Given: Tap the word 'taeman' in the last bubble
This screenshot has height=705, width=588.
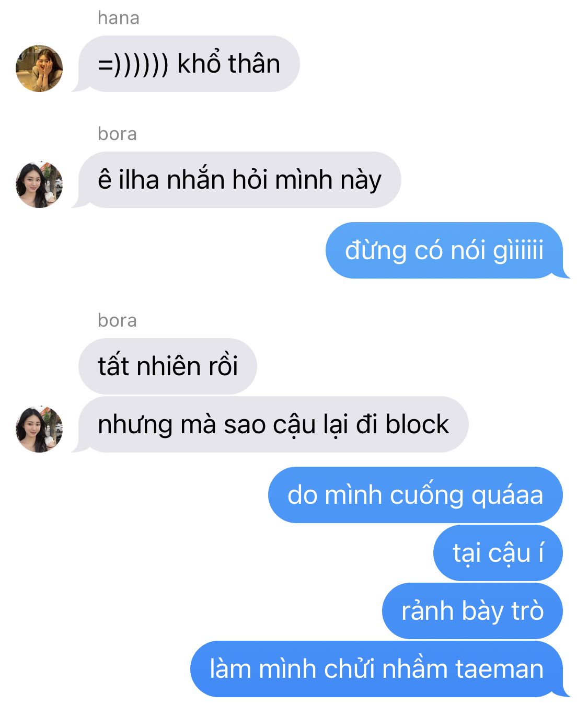Looking at the screenshot, I should (499, 669).
